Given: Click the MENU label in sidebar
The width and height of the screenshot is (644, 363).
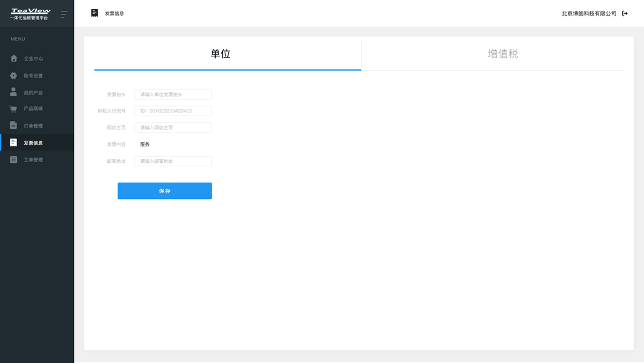Looking at the screenshot, I should coord(18,39).
